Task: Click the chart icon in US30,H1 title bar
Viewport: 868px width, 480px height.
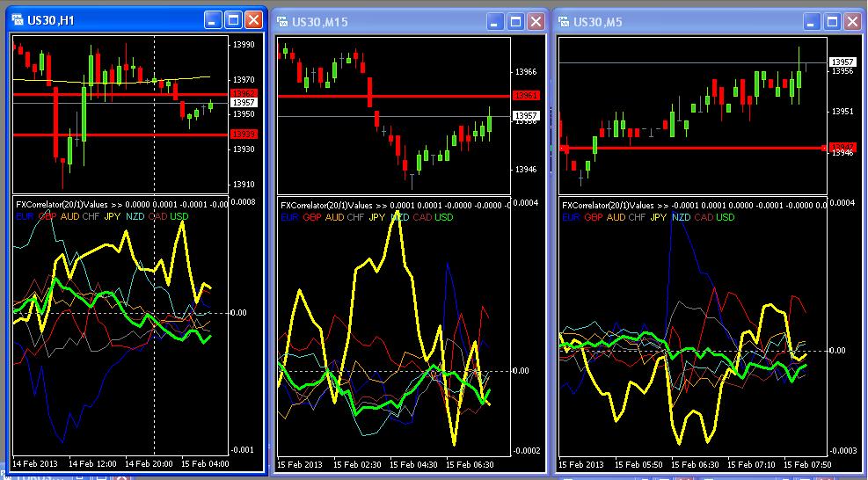Action: click(18, 20)
